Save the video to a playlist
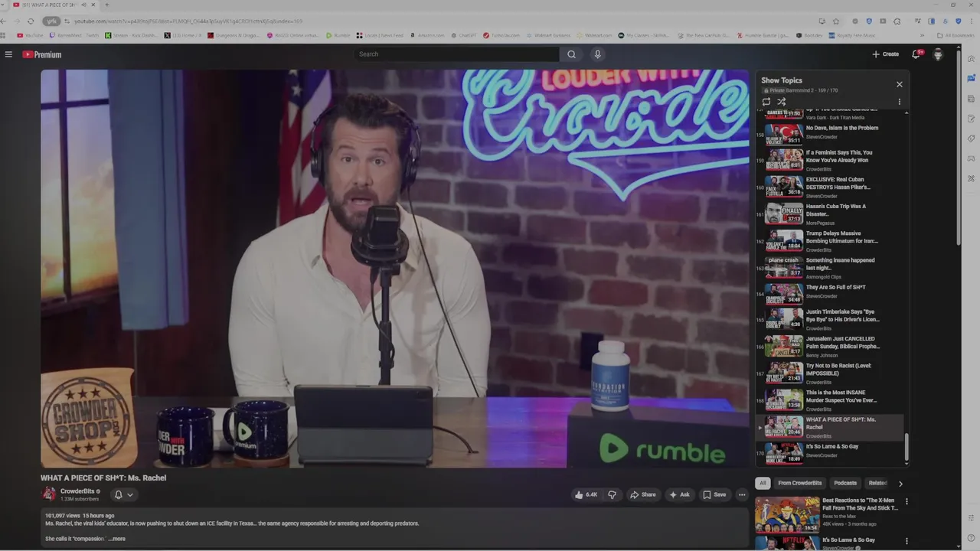The image size is (980, 551). tap(714, 494)
